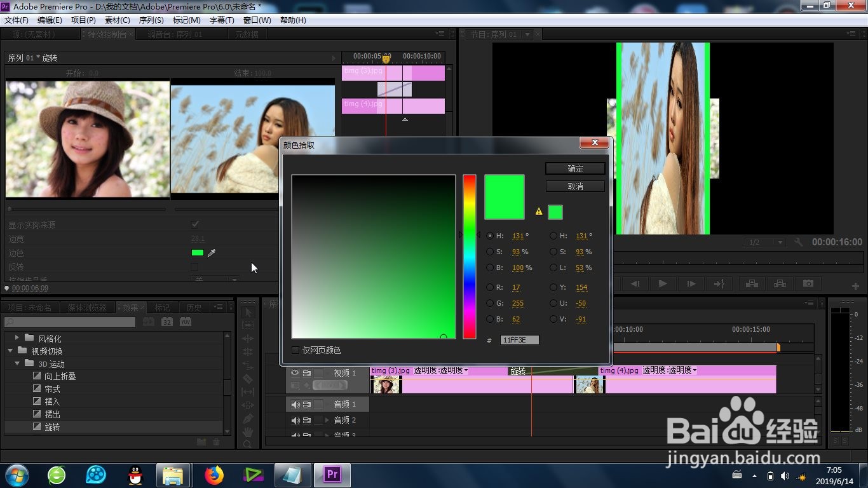
Task: Mute the 音频 1 track speaker
Action: pyautogui.click(x=295, y=404)
